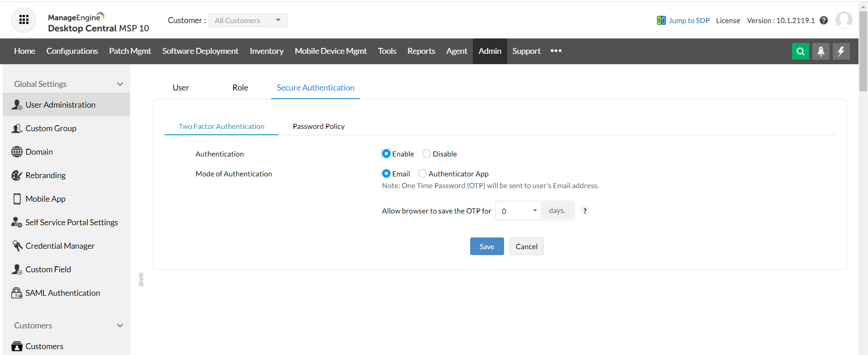
Task: Click the Jump to SDP icon
Action: pyautogui.click(x=661, y=20)
